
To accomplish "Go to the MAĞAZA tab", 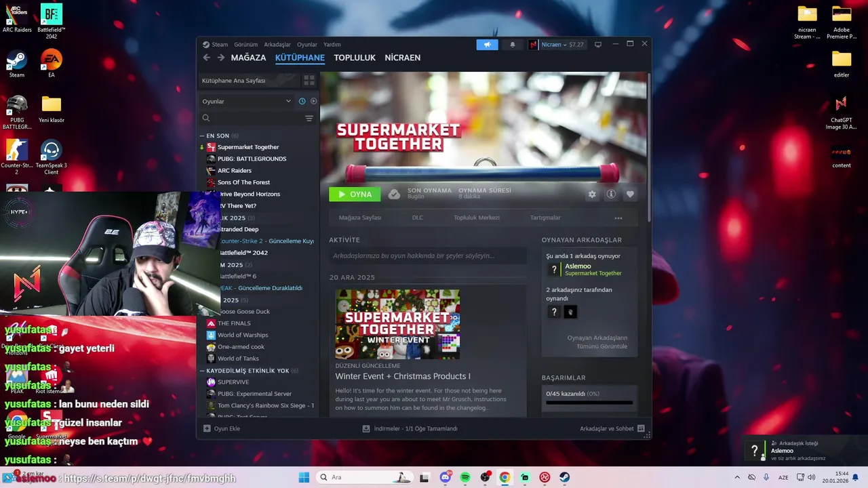I will pos(248,58).
